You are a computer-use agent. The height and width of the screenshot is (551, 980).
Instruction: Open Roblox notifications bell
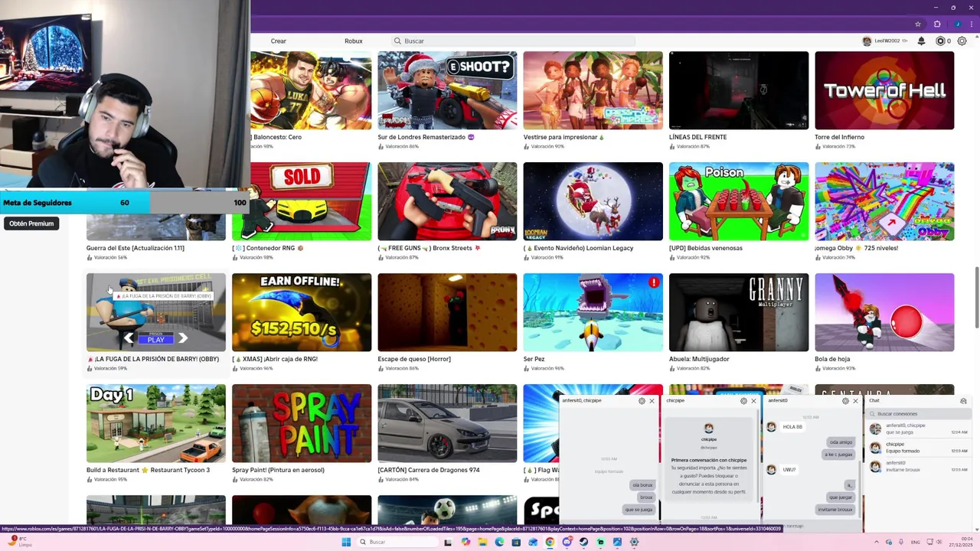[x=921, y=41]
